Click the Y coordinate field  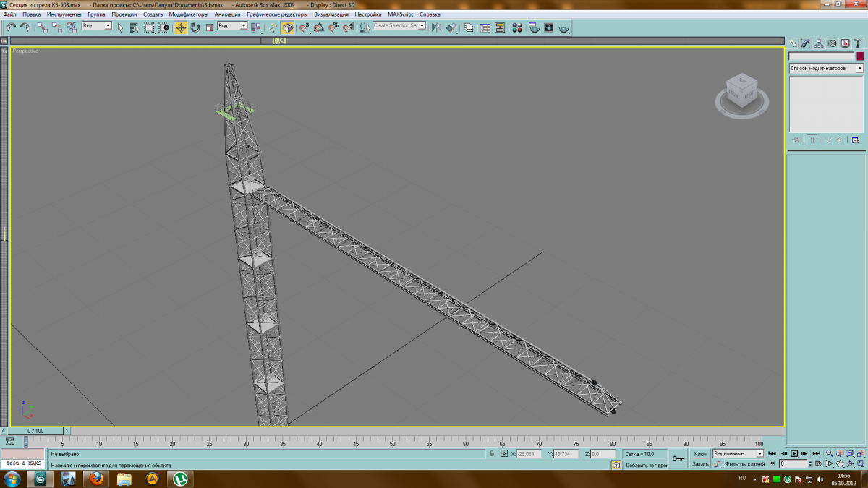point(566,454)
